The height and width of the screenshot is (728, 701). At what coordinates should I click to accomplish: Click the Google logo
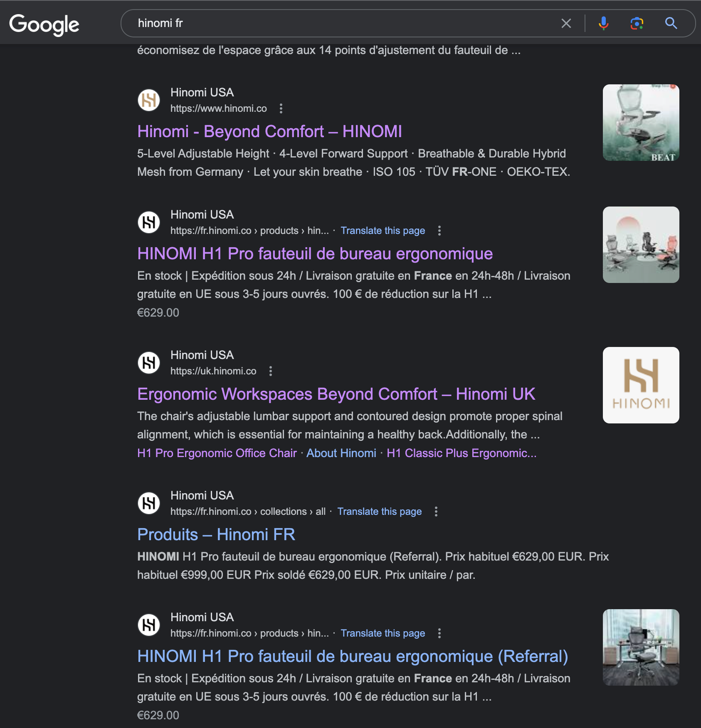44,25
